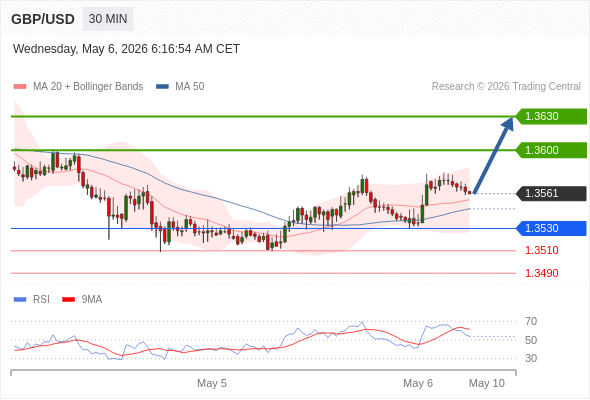590x400 pixels.
Task: Click the MA 20 + Bollinger Bands legend swatch
Action: click(x=20, y=87)
